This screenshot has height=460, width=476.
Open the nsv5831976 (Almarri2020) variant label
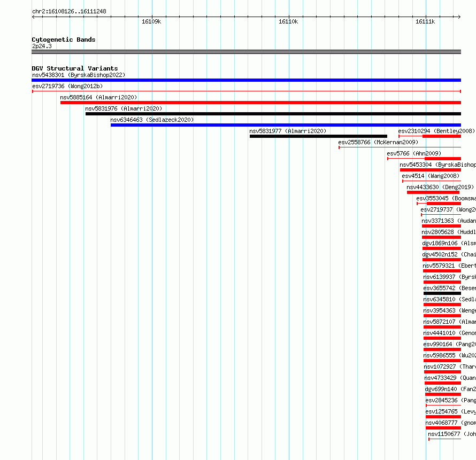(x=124, y=108)
